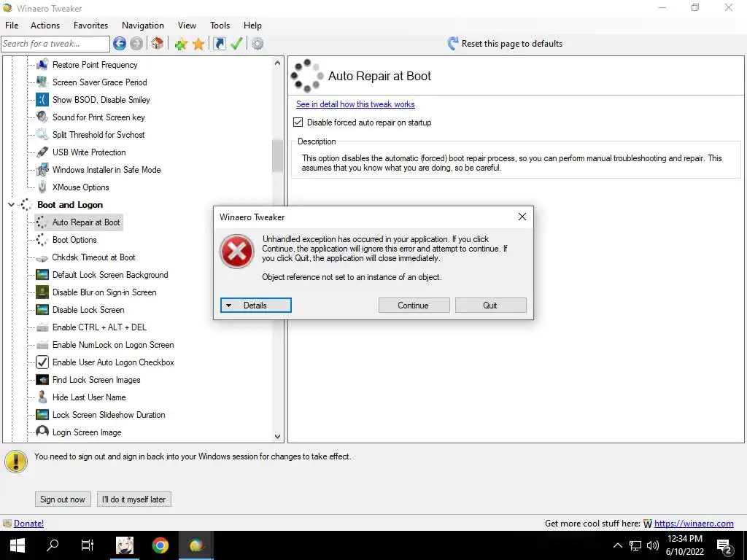Screen dimensions: 747x560
Task: Click the Show BSOD sad-face icon
Action: (42, 99)
